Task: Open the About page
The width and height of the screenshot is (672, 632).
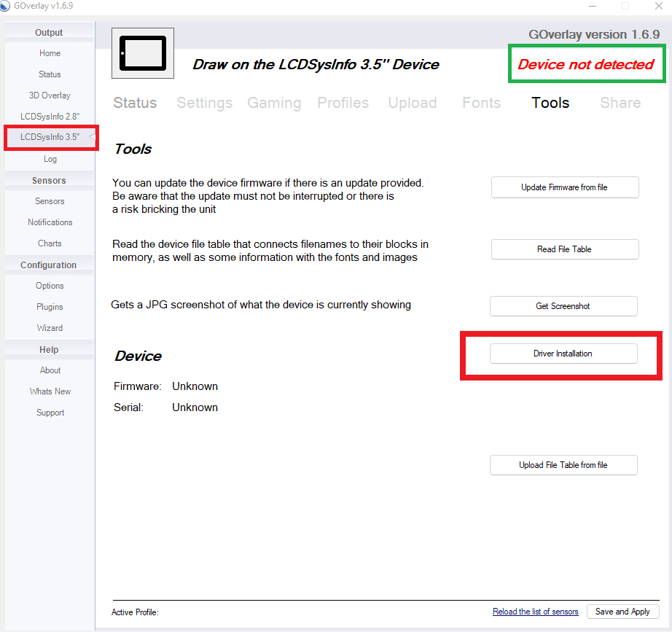Action: click(x=50, y=370)
